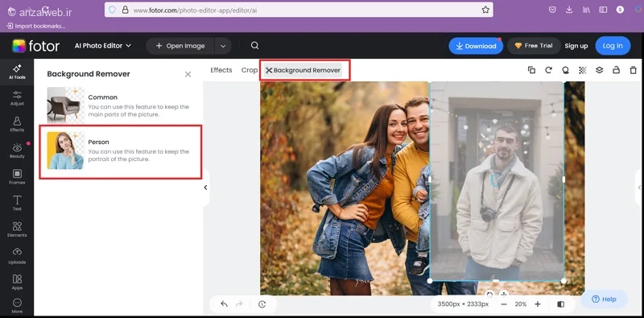Delete selected image with trash icon
644x318 pixels.
[633, 70]
